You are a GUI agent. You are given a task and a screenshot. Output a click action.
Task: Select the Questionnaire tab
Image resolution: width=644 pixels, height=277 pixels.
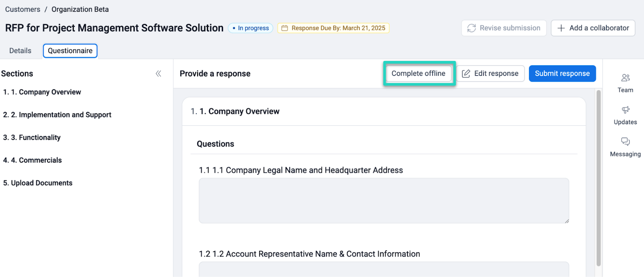(70, 51)
